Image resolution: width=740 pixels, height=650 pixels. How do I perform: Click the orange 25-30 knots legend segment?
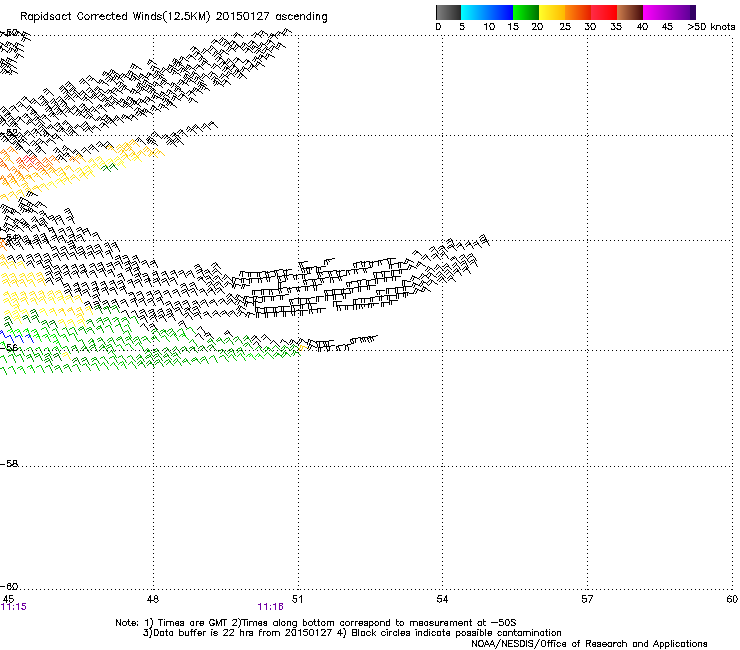578,12
